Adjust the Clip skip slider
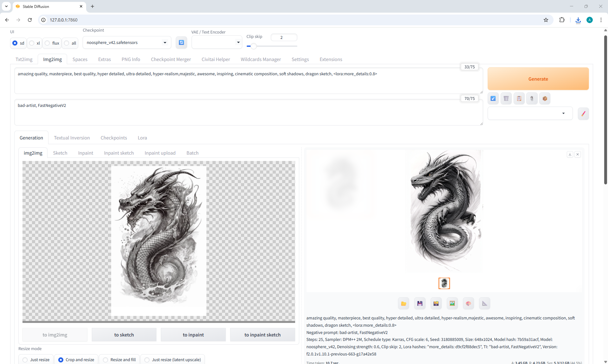This screenshot has height=364, width=608. [x=254, y=46]
